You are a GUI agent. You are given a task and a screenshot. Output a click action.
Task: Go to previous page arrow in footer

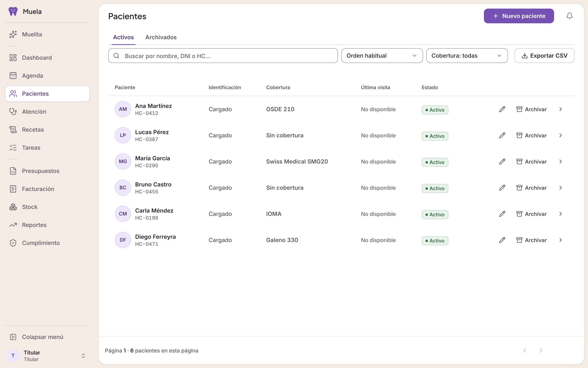point(525,350)
